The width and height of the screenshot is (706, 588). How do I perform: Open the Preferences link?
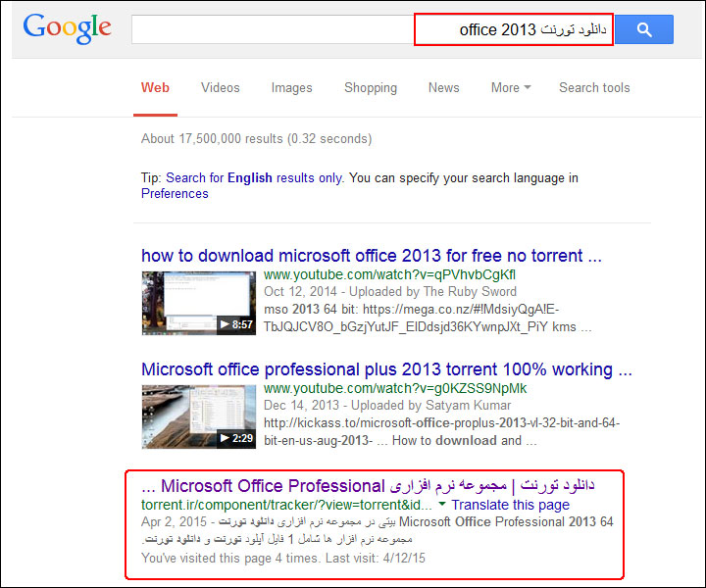[x=175, y=194]
